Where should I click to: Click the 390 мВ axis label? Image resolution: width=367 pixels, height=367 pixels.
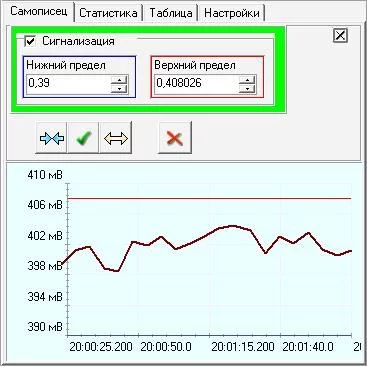click(x=45, y=327)
